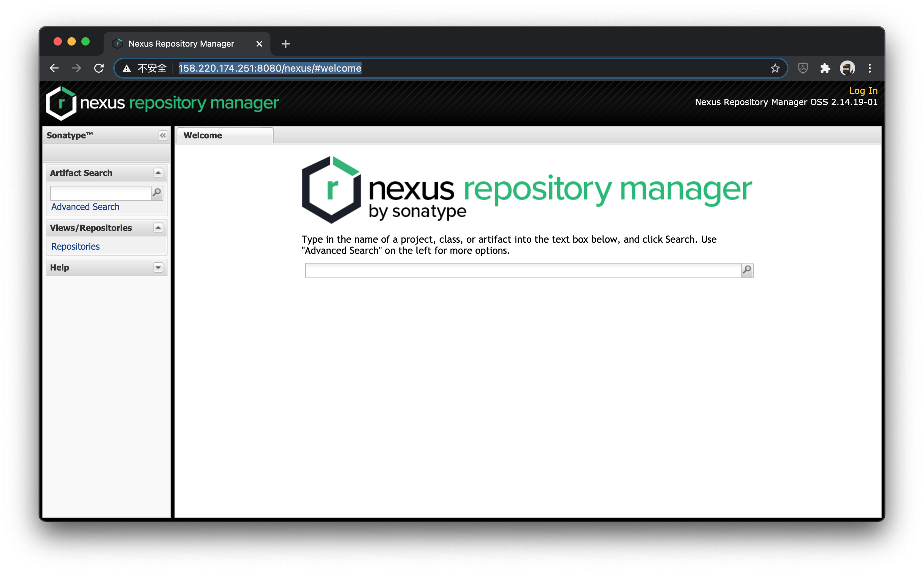
Task: Collapse the Artifact Search section
Action: coord(158,173)
